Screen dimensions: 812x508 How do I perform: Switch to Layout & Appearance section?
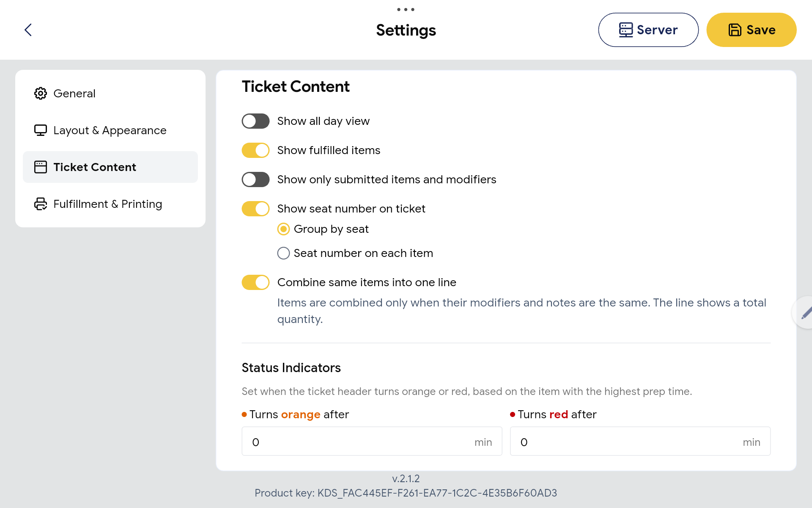[110, 130]
